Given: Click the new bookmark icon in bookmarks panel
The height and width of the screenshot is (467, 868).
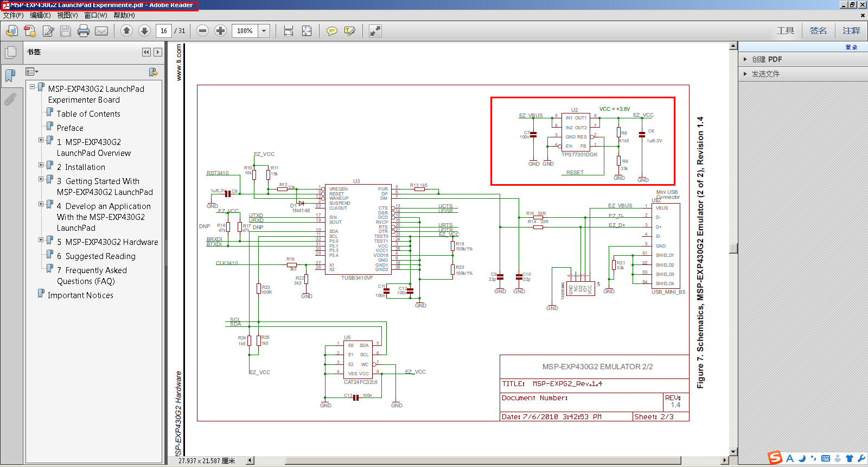Looking at the screenshot, I should (154, 72).
